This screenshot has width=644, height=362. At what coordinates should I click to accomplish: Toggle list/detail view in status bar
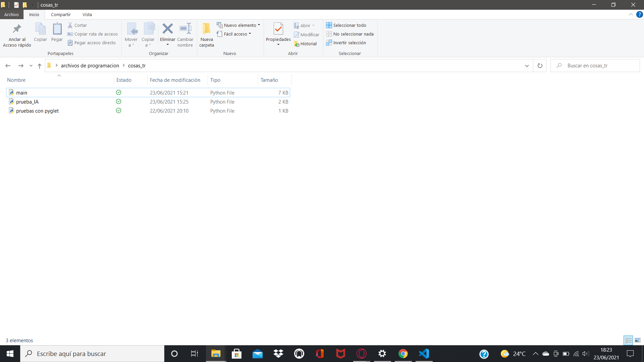coord(628,340)
